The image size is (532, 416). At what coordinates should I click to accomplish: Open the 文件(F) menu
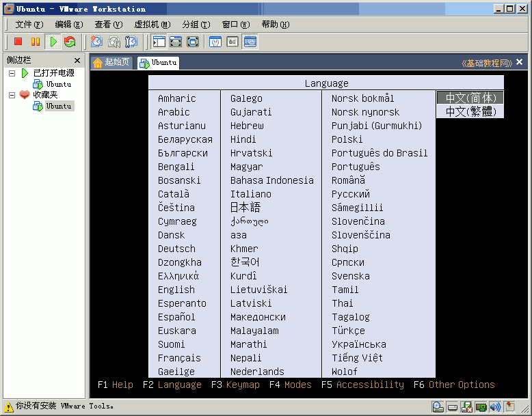(x=29, y=25)
